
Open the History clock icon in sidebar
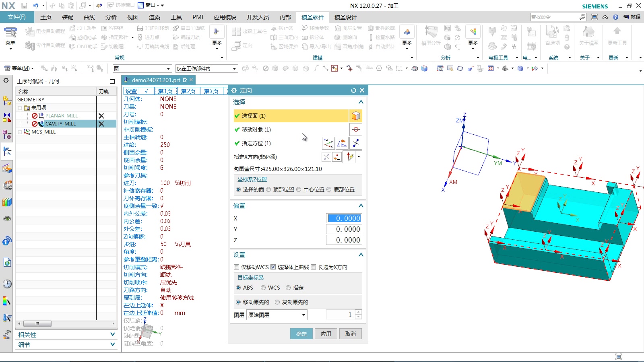(7, 284)
